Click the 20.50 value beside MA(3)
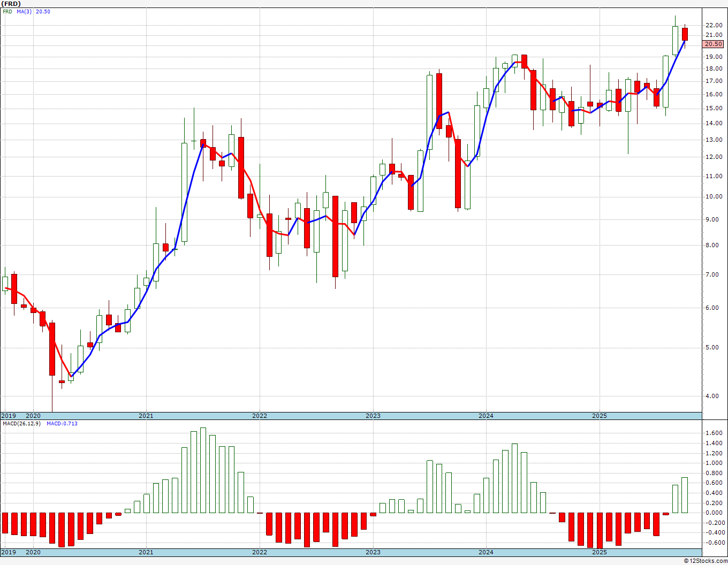 pos(43,12)
